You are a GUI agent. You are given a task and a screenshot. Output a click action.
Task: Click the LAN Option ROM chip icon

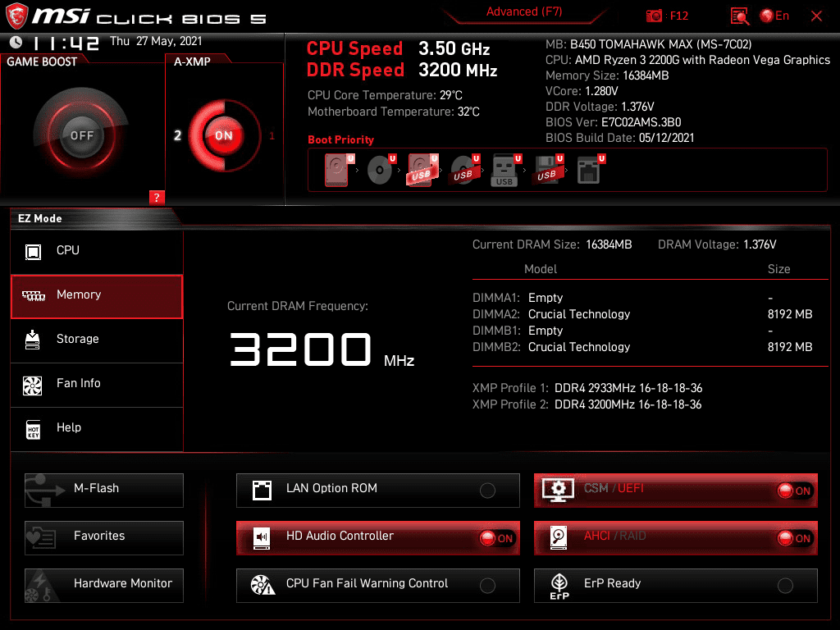coord(262,491)
